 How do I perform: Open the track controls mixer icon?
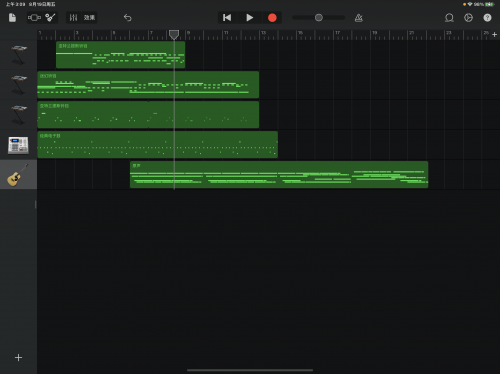click(x=73, y=18)
